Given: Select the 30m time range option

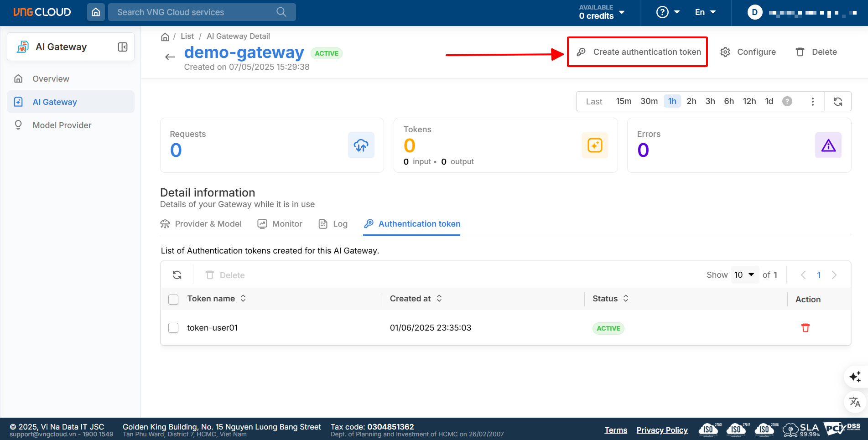Looking at the screenshot, I should pyautogui.click(x=649, y=101).
